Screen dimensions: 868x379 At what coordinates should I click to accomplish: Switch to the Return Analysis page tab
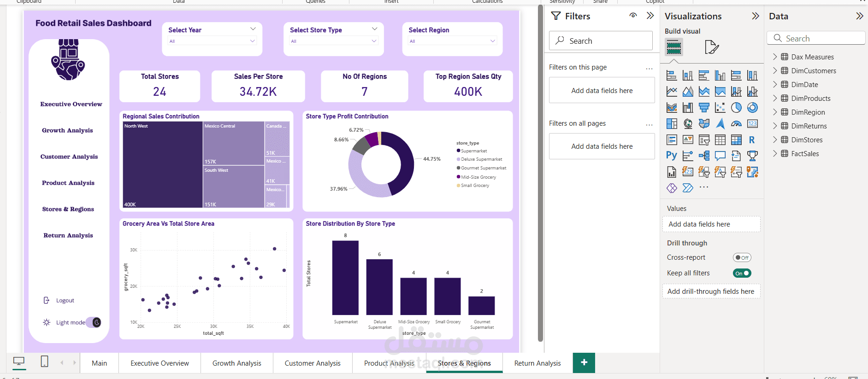pyautogui.click(x=537, y=363)
